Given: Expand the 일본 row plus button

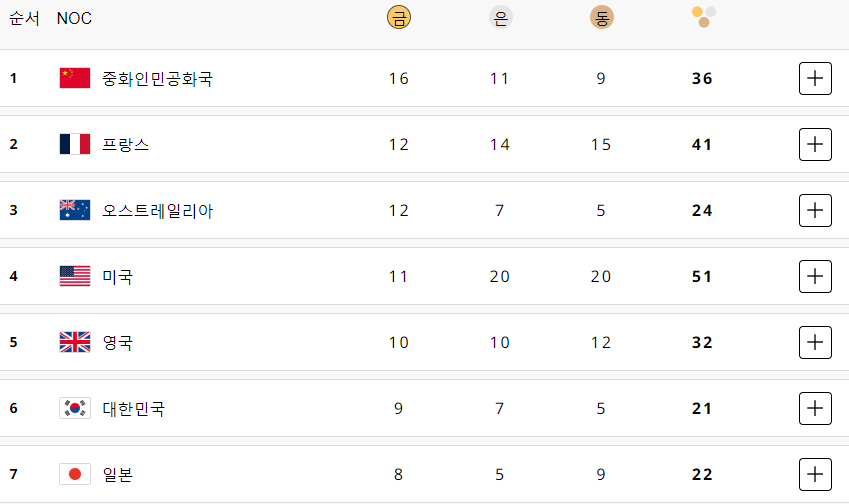Looking at the screenshot, I should 815,474.
